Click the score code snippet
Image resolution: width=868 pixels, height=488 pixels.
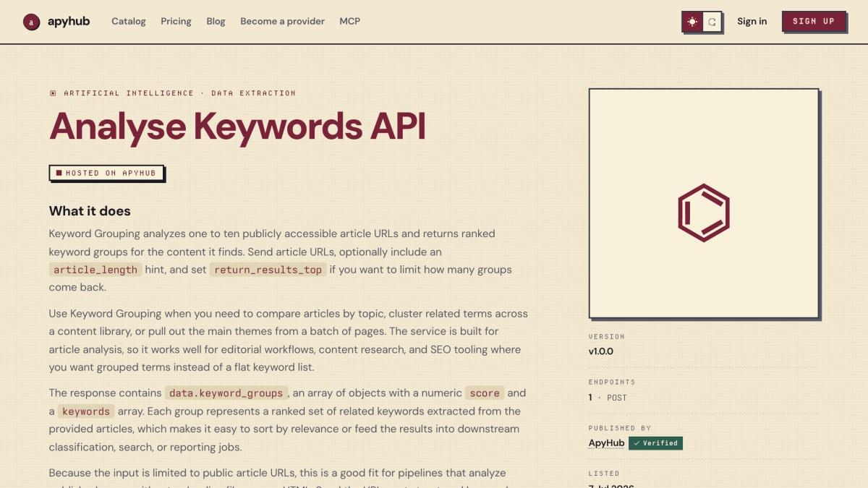click(485, 393)
